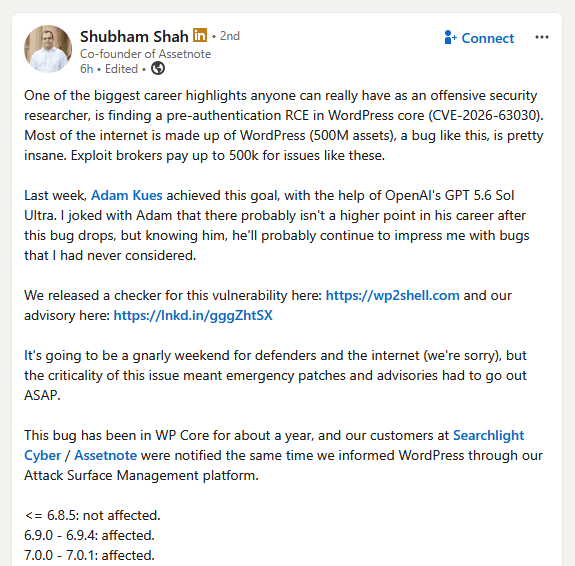Open the three-dot post options menu

542,37
